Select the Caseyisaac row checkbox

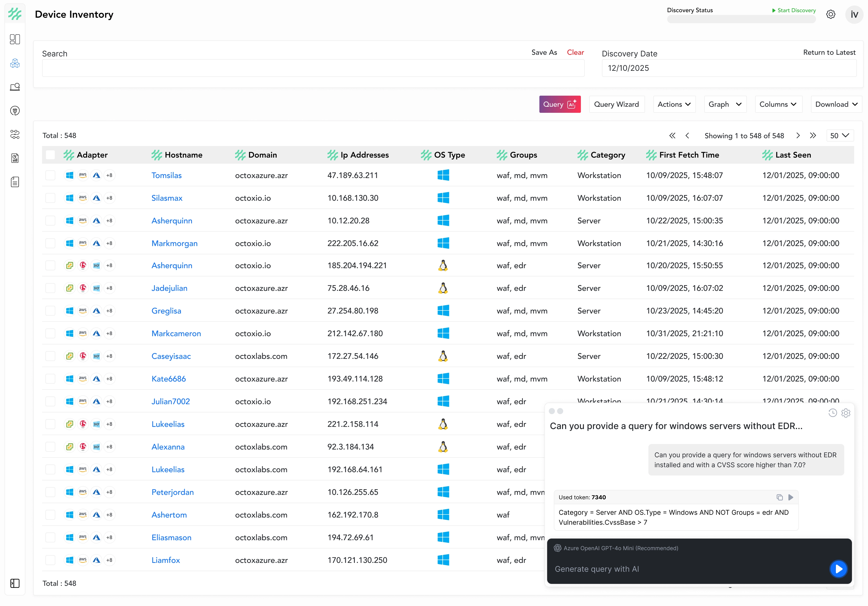pos(50,356)
